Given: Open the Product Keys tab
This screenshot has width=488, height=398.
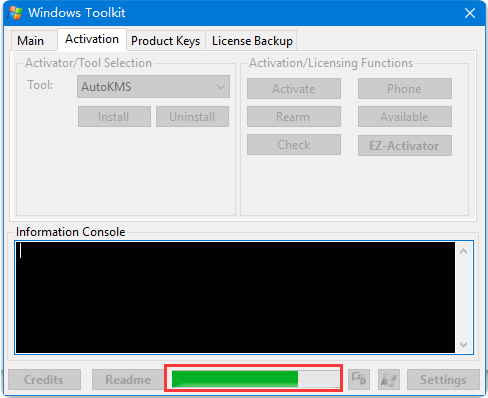Looking at the screenshot, I should [x=166, y=41].
